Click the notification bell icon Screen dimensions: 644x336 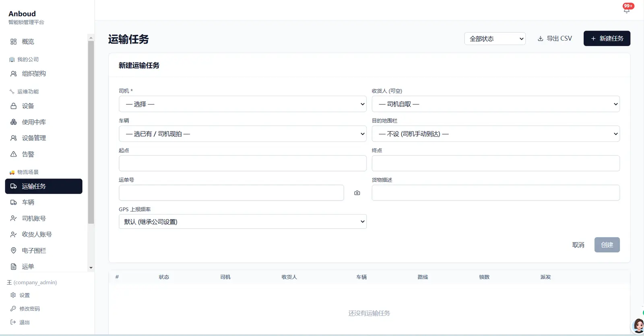[627, 10]
